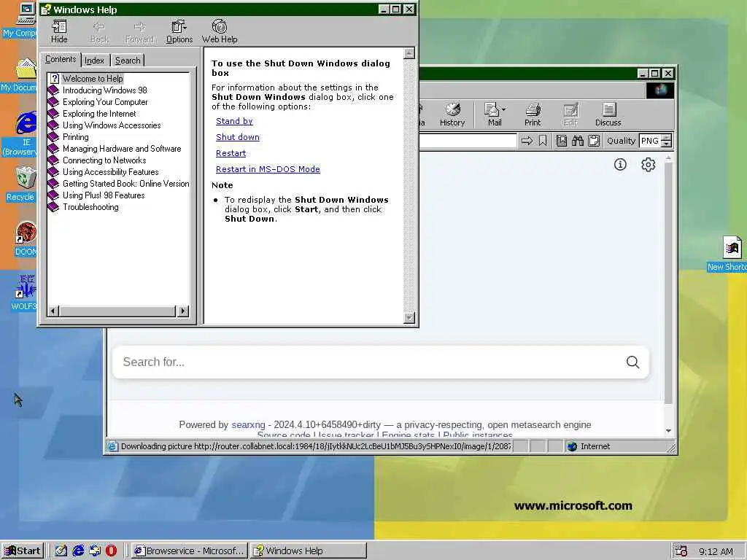Switch to the Index tab
Viewport: 747px width, 560px height.
click(x=94, y=61)
